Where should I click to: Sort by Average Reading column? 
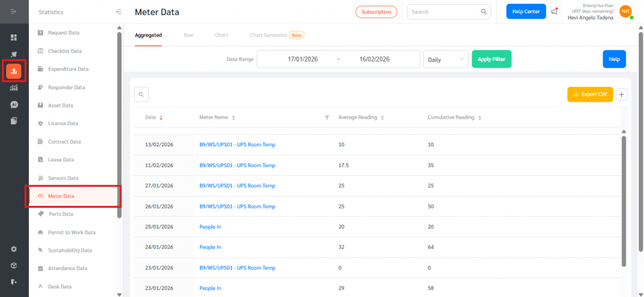382,117
